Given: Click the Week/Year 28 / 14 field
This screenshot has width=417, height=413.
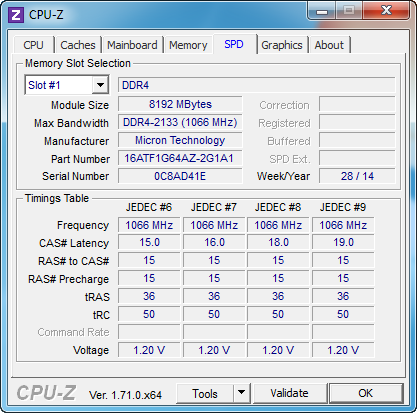Looking at the screenshot, I should coord(357,176).
